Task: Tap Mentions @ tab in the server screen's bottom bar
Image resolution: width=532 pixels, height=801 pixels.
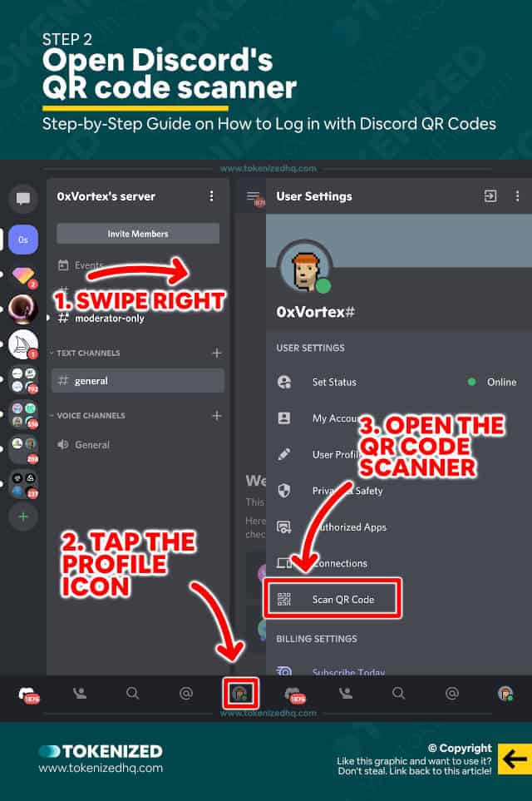Action: click(x=186, y=693)
